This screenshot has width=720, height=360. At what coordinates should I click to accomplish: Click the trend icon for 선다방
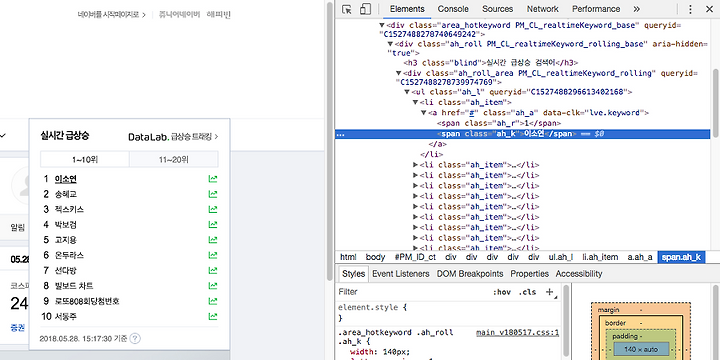(213, 270)
